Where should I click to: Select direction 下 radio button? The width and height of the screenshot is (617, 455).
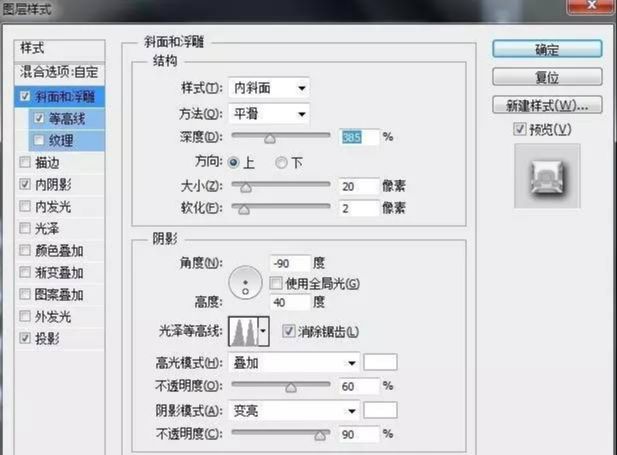click(x=281, y=162)
